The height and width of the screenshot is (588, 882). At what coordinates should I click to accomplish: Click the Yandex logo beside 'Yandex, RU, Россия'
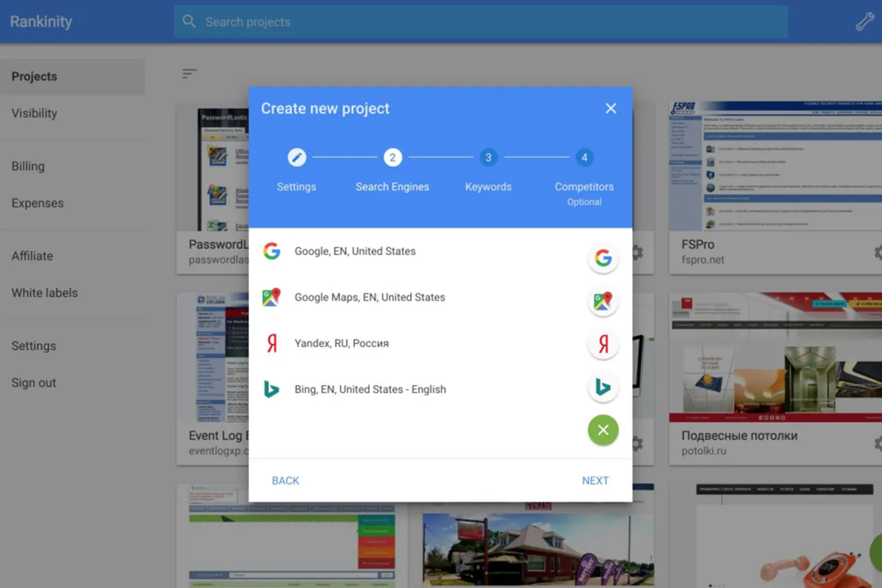272,343
